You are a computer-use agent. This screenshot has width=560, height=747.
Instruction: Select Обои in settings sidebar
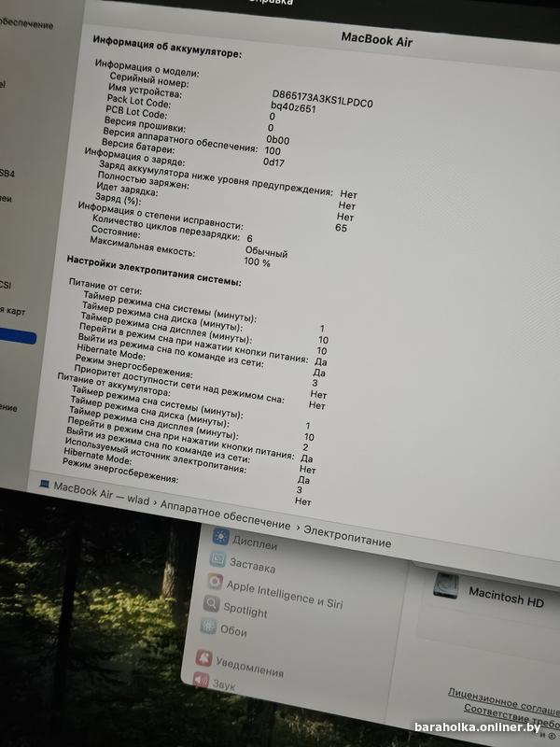pos(233,631)
